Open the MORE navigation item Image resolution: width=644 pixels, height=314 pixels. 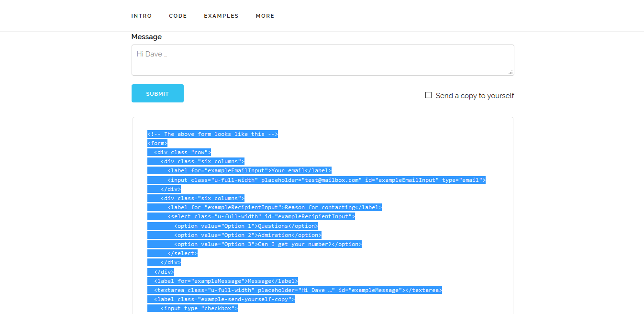pos(265,15)
